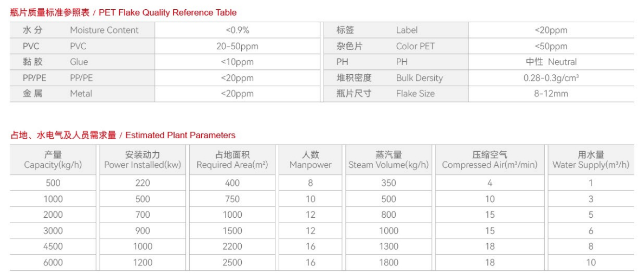
Task: Select the Moisture Content label cell
Action: point(104,30)
